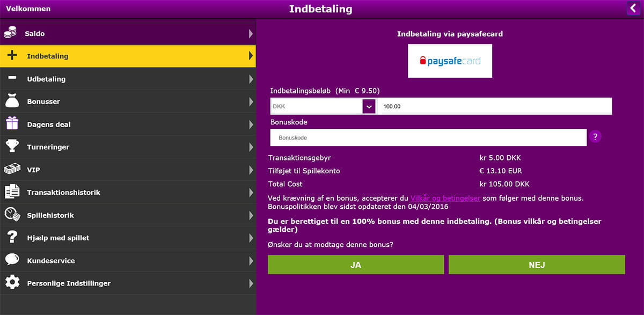The width and height of the screenshot is (644, 315).
Task: Expand the Hjælp med spillet row arrow
Action: point(251,238)
